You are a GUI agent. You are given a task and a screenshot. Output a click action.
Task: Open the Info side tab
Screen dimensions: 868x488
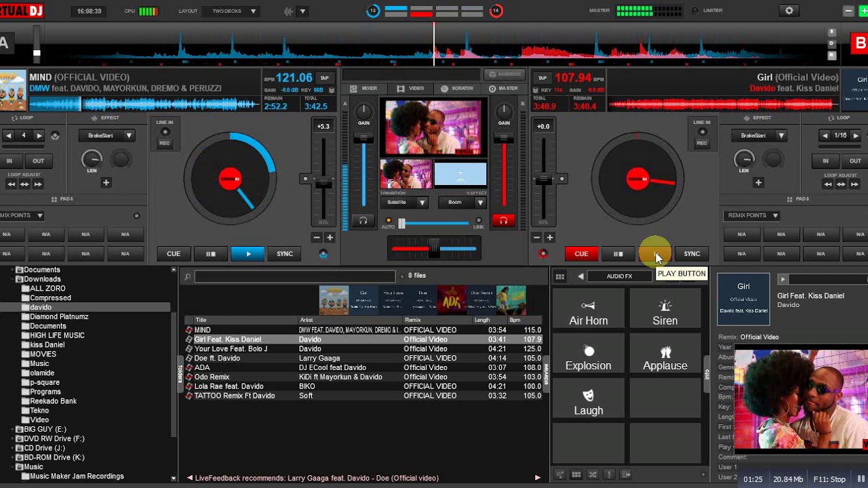coord(707,374)
